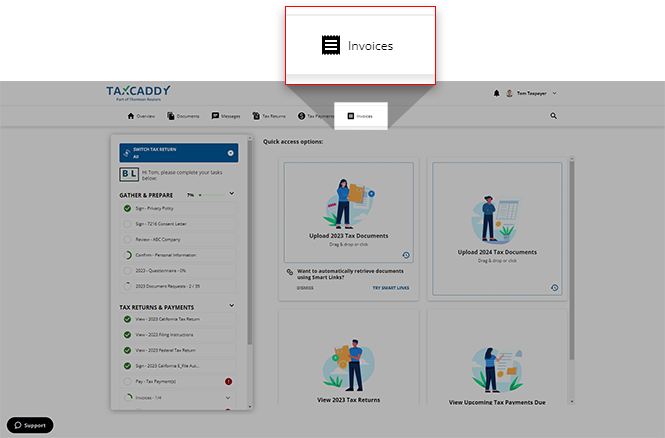Click TRY SMART LINKS

391,288
